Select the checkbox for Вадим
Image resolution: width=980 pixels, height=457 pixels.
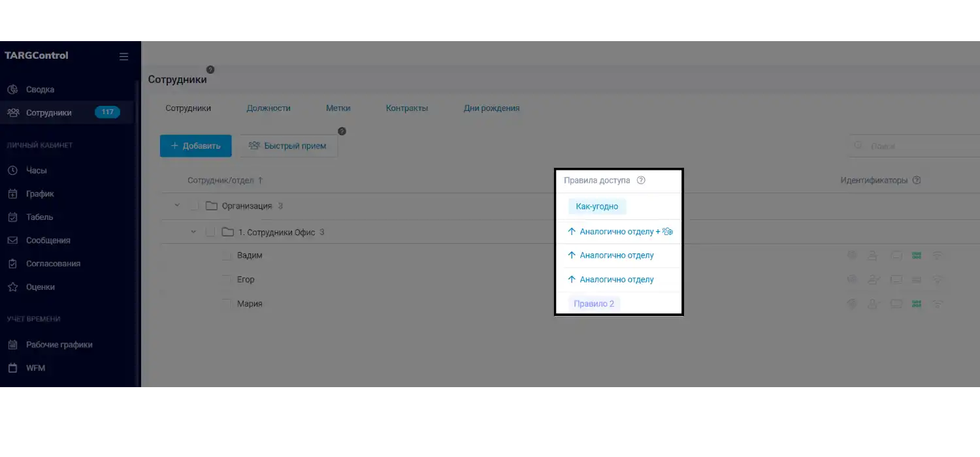click(227, 255)
